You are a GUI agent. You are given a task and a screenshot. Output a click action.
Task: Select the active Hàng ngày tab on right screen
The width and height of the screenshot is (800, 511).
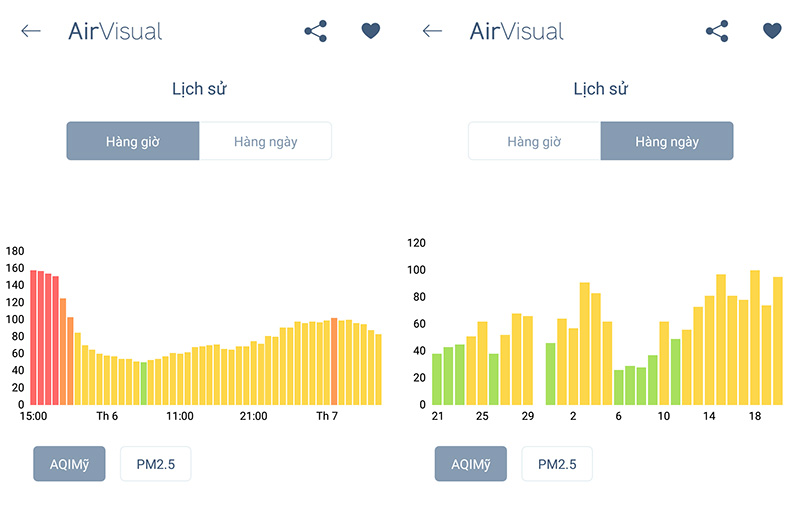click(667, 141)
